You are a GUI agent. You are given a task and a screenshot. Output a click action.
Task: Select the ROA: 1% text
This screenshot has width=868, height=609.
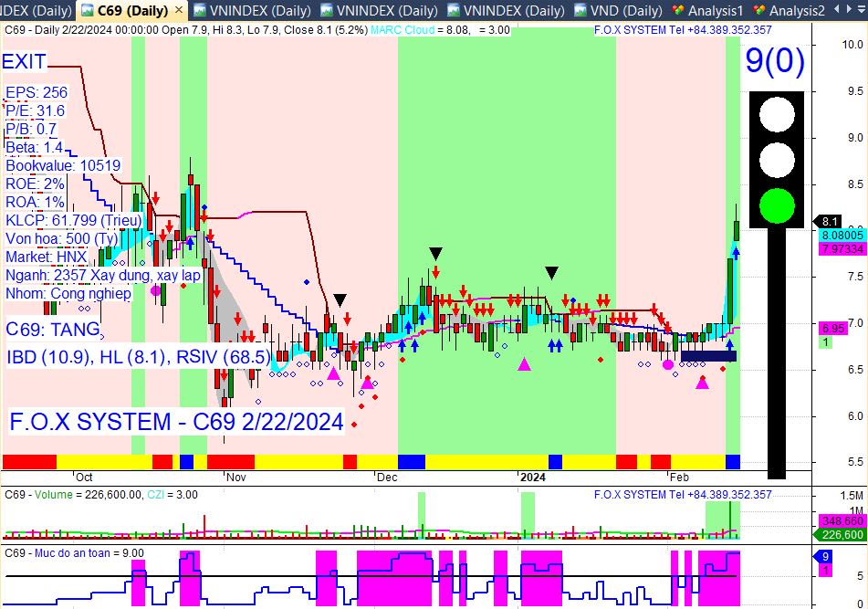35,202
